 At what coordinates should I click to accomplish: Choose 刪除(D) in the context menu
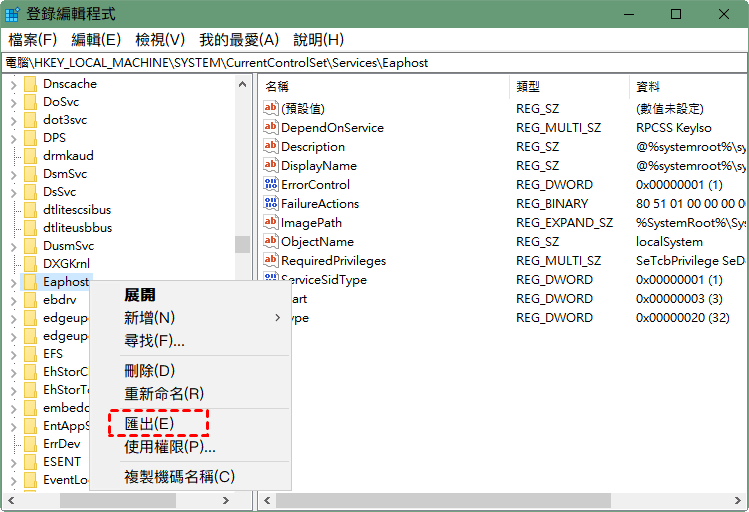[190, 371]
